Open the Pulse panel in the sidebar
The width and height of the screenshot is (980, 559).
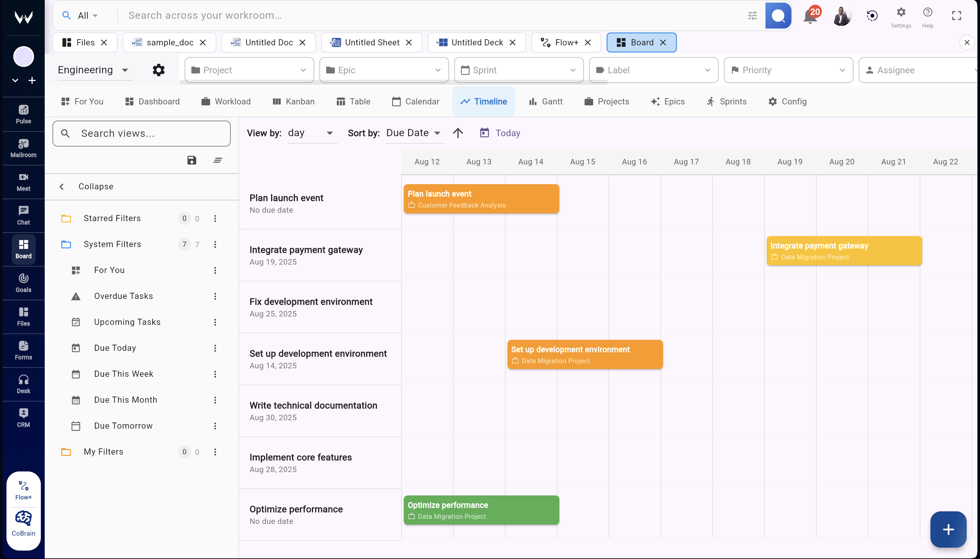click(23, 113)
